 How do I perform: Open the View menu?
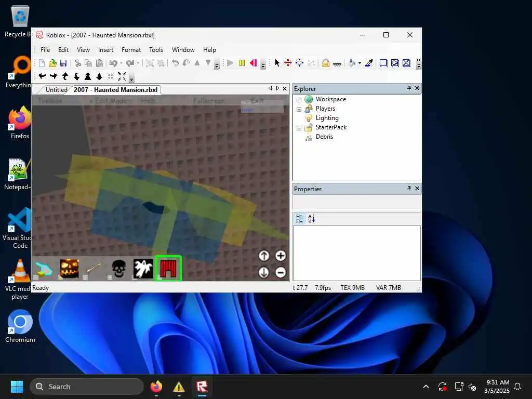[x=83, y=49]
